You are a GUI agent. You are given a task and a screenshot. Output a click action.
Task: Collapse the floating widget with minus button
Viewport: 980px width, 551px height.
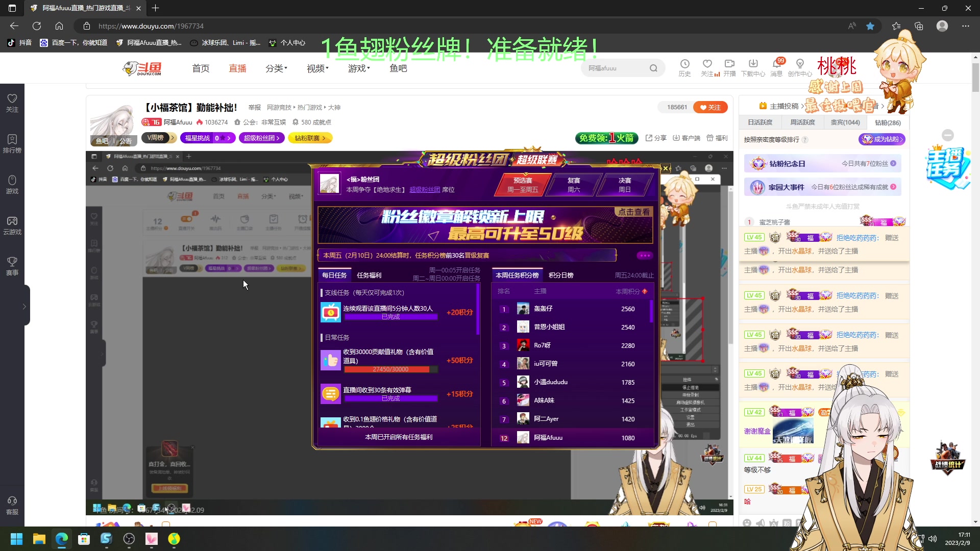point(948,135)
